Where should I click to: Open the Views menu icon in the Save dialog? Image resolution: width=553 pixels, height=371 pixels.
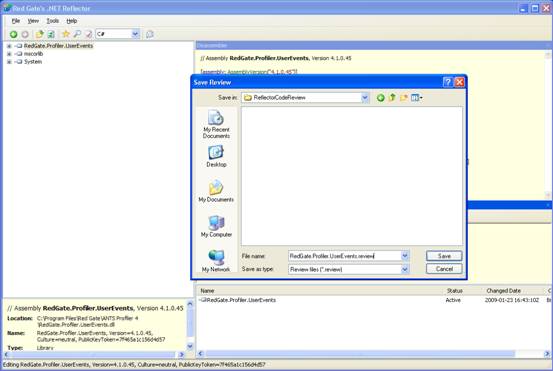[417, 98]
